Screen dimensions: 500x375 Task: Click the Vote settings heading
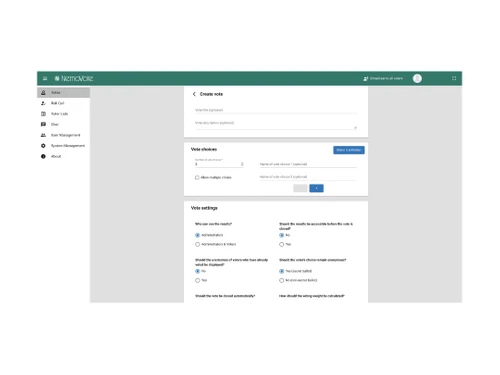pos(204,208)
